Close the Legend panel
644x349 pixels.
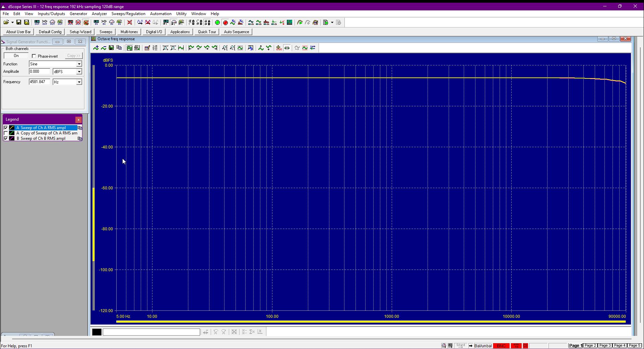[78, 120]
